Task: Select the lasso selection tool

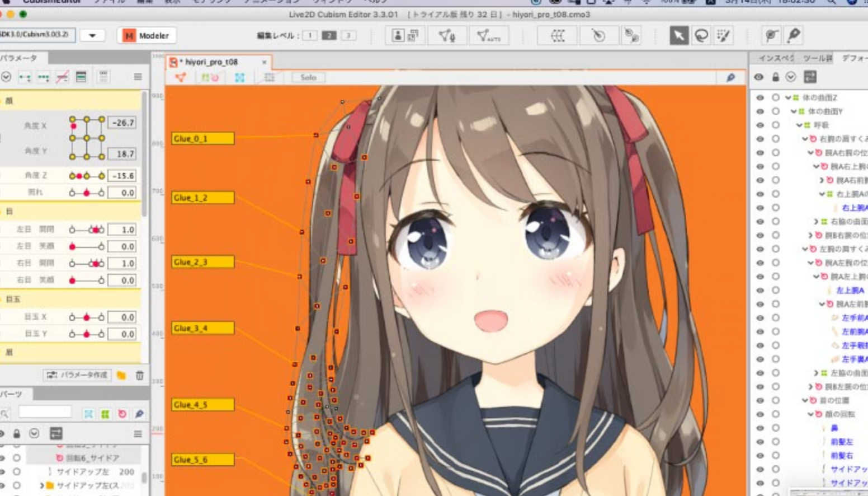Action: (701, 35)
